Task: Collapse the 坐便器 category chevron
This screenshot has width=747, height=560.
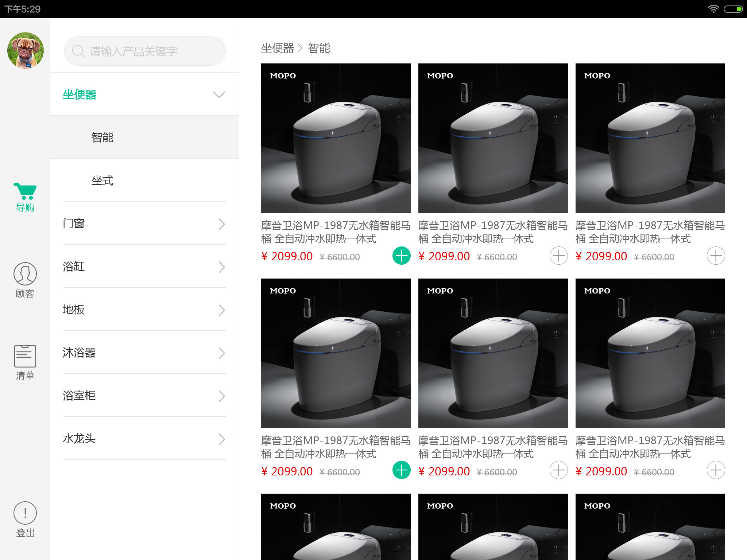Action: point(219,95)
